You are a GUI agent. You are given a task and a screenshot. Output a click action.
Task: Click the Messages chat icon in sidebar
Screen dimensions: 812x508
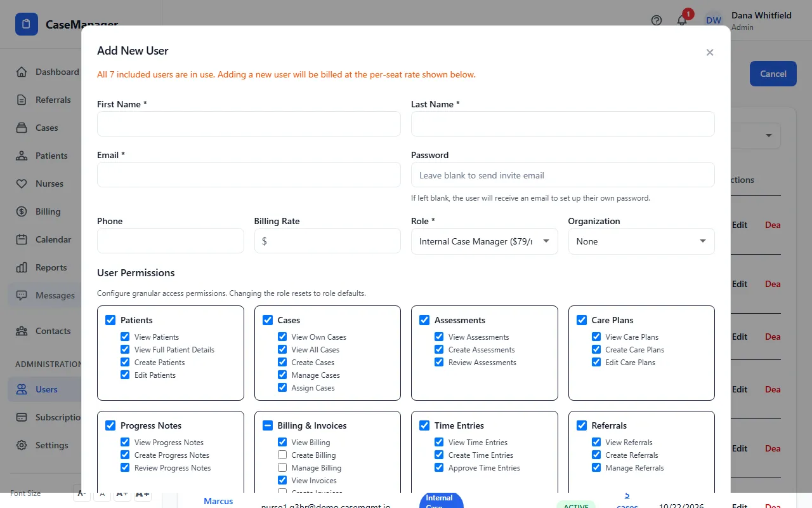point(22,295)
